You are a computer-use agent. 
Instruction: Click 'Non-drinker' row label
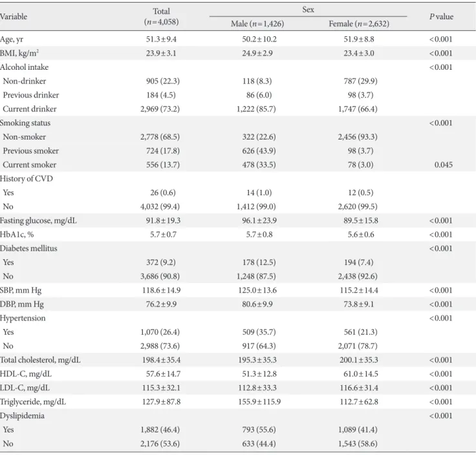tap(25, 81)
